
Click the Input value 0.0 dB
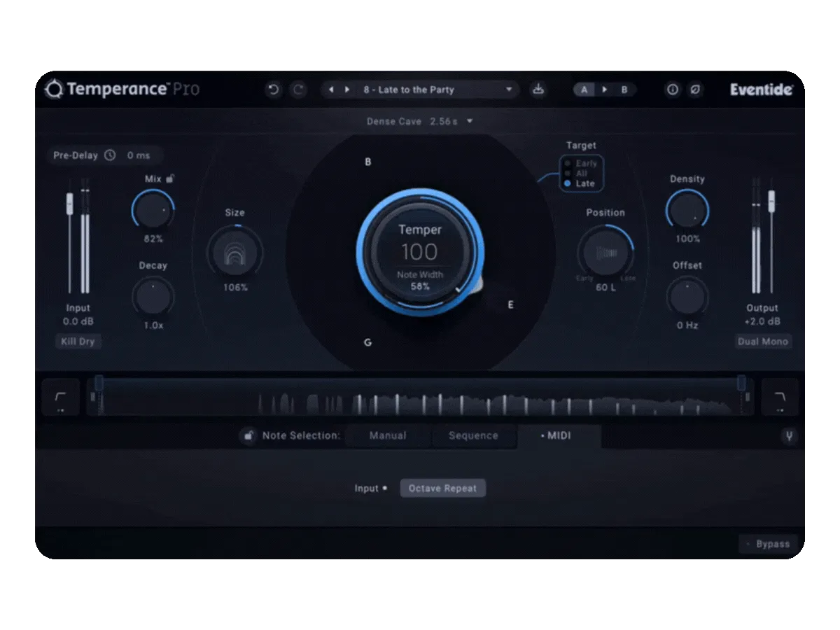(x=78, y=321)
